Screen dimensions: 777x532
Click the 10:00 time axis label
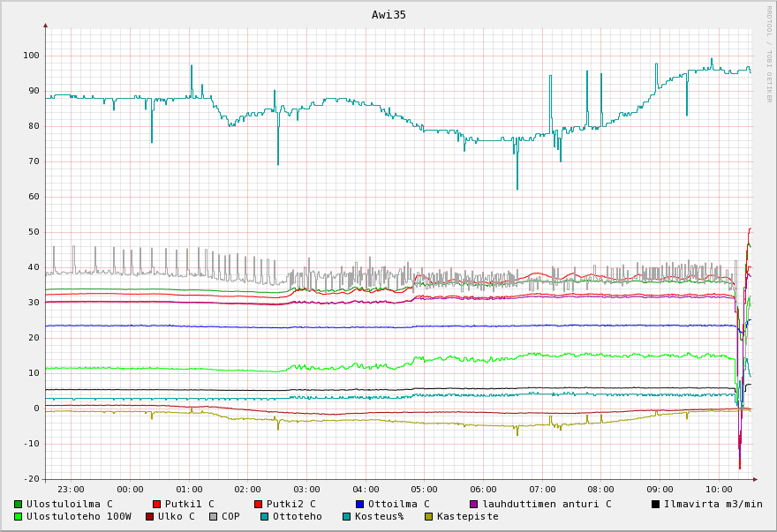719,490
